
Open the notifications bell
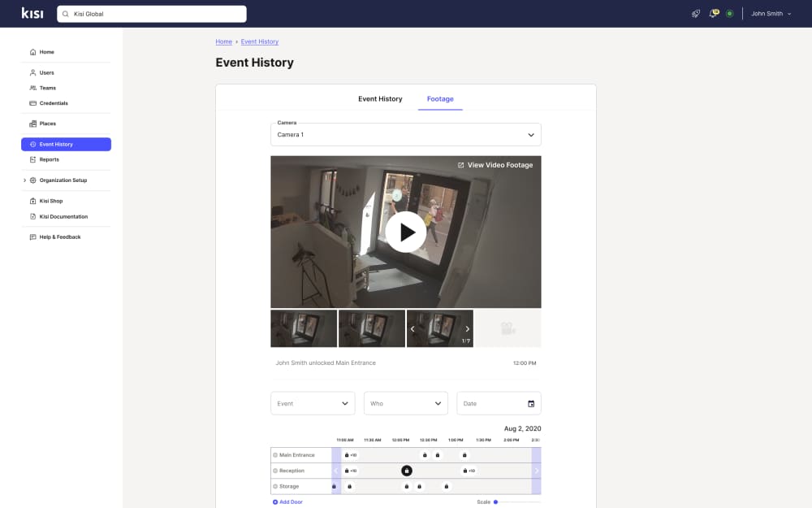pos(714,14)
